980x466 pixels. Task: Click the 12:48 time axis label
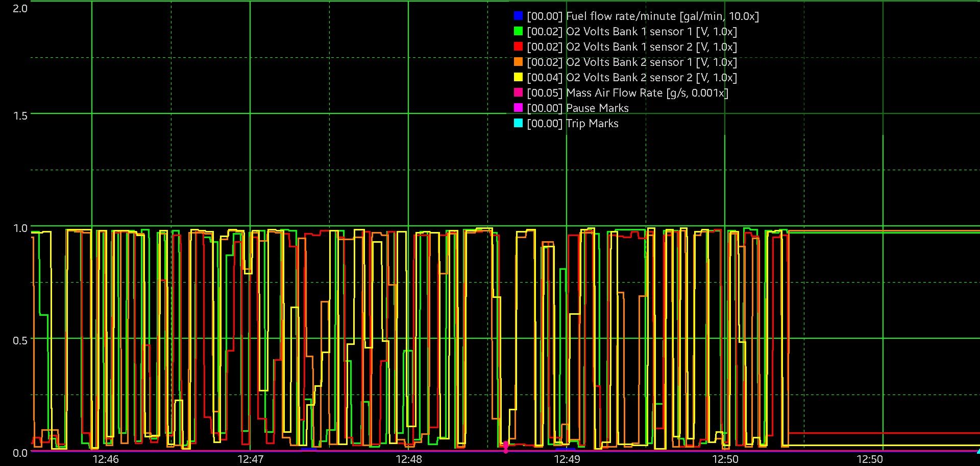click(409, 459)
